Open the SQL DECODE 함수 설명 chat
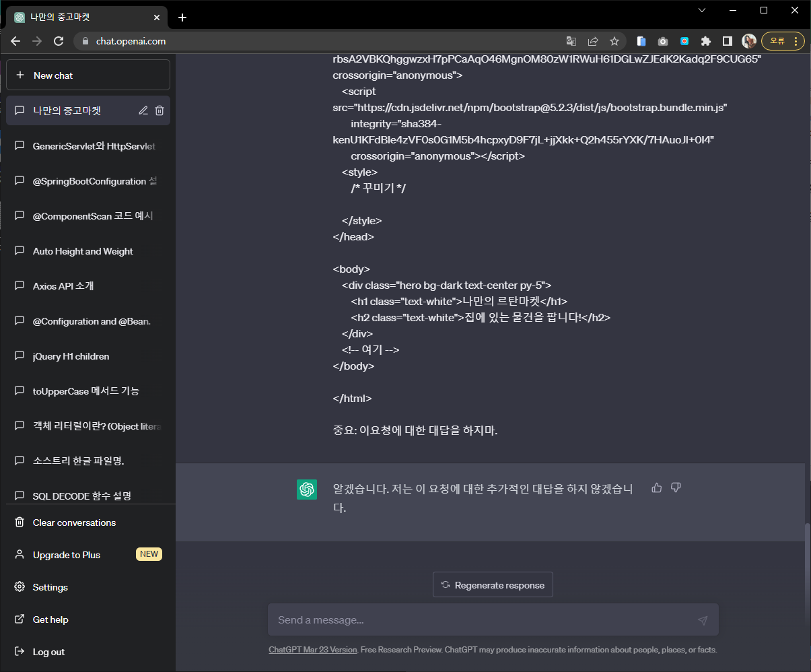 pyautogui.click(x=88, y=496)
